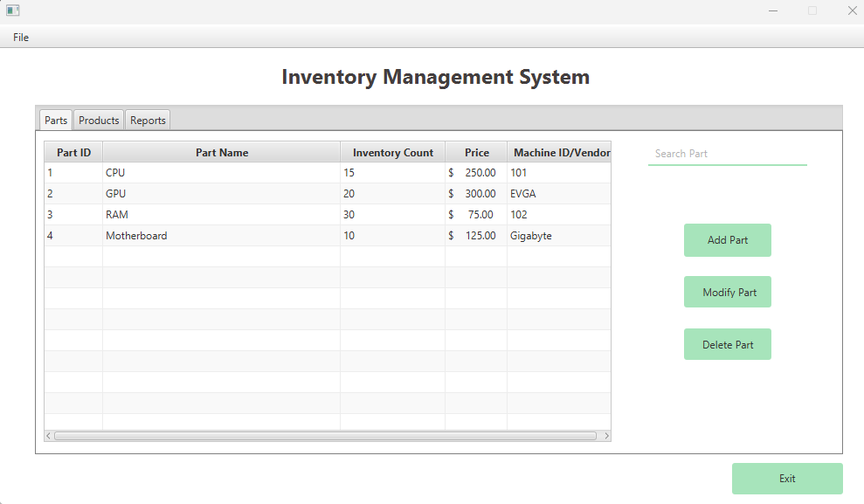
Task: Click the machine ID 101 cell
Action: [559, 173]
